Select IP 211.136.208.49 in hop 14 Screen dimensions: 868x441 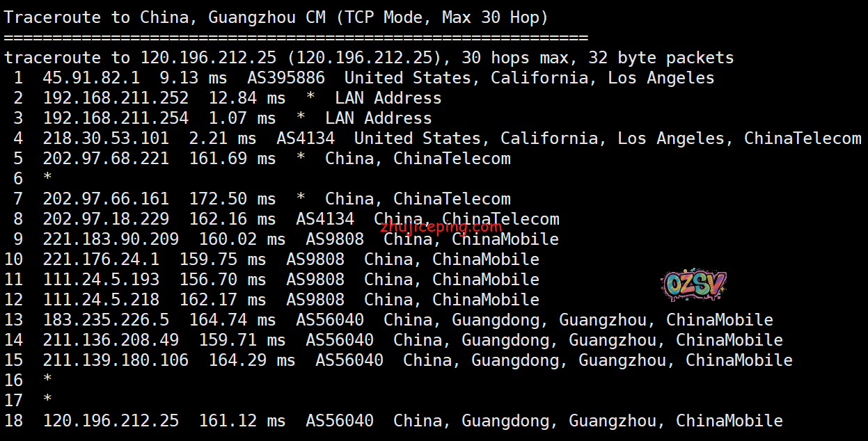click(x=111, y=340)
